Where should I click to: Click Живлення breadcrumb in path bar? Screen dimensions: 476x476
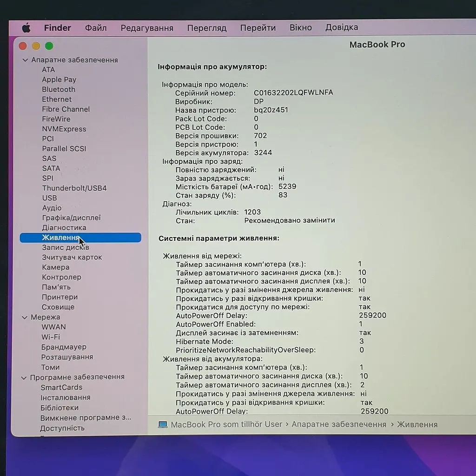coord(417,424)
